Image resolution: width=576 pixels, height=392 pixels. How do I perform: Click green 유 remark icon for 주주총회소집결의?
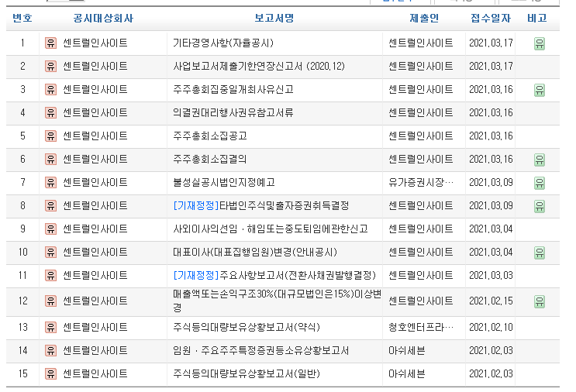(540, 160)
